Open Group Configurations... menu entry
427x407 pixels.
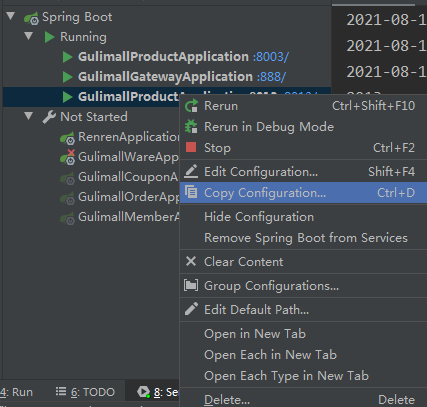pos(303,286)
